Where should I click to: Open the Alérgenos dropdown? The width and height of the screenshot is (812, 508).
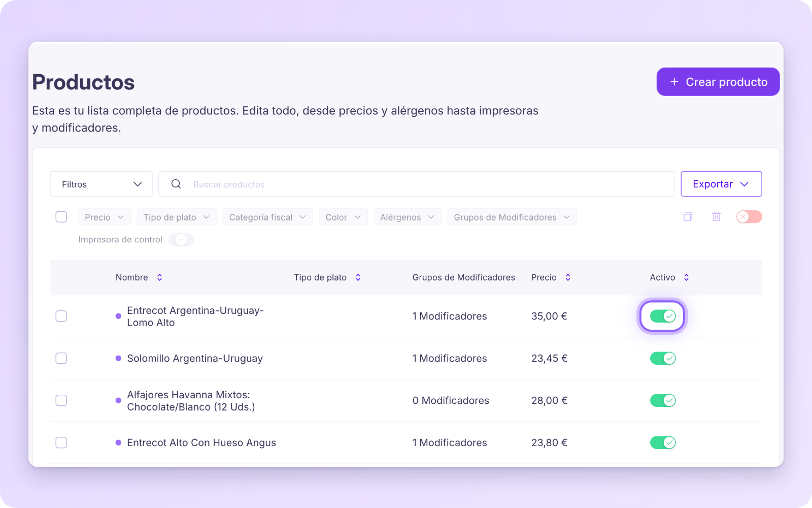(x=408, y=217)
